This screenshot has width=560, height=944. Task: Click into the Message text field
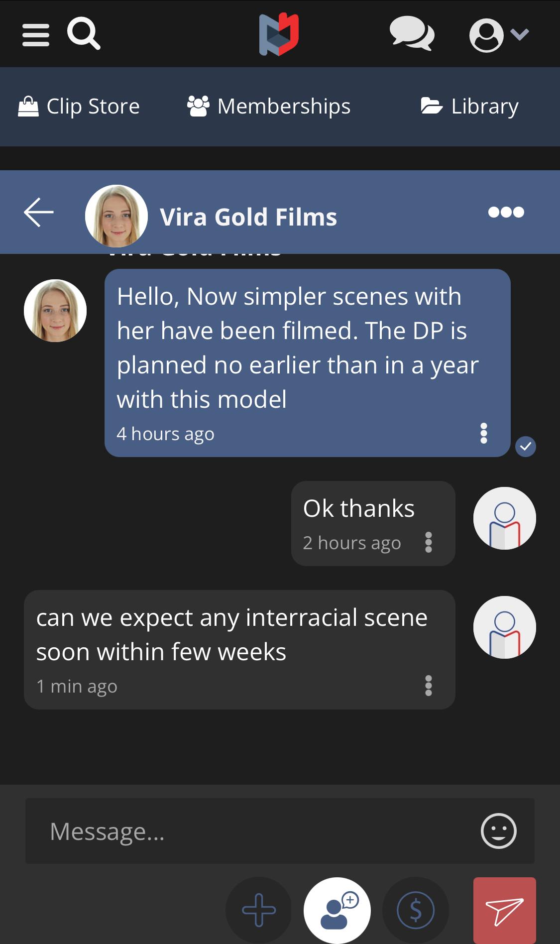pyautogui.click(x=249, y=831)
